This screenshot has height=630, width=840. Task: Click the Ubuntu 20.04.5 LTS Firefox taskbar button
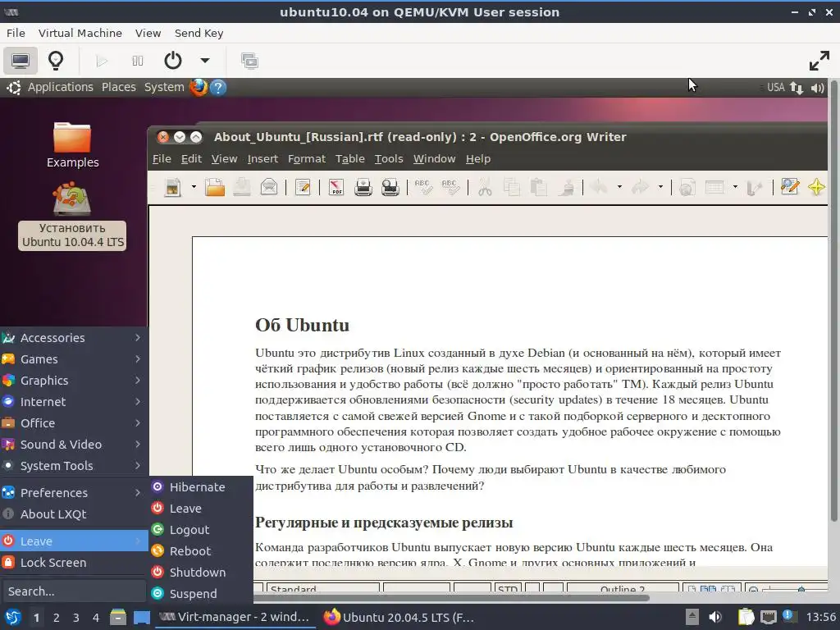pos(399,617)
